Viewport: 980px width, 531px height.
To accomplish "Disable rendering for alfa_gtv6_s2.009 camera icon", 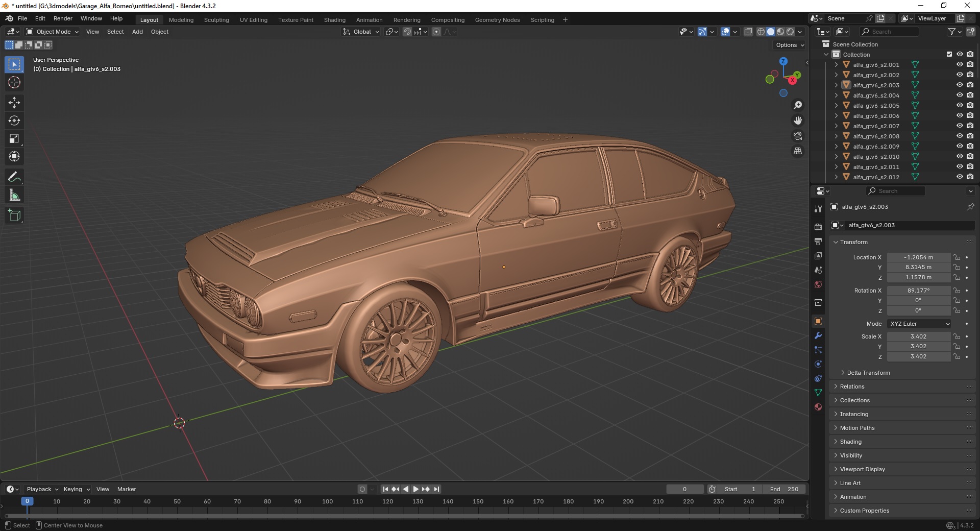I will tap(970, 146).
